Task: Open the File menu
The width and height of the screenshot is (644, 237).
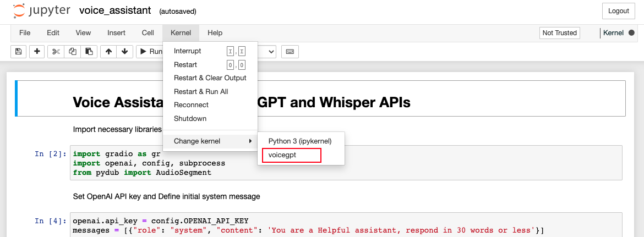Action: (x=25, y=33)
